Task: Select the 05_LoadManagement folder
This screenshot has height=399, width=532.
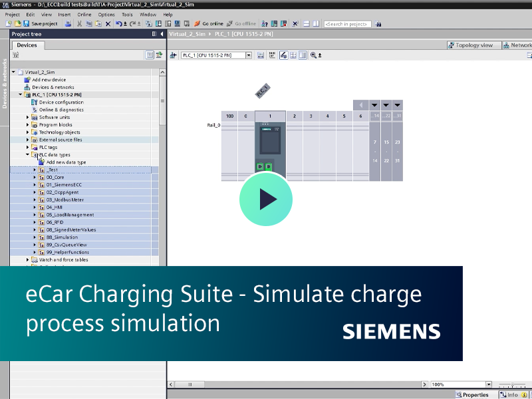Action: [70, 215]
